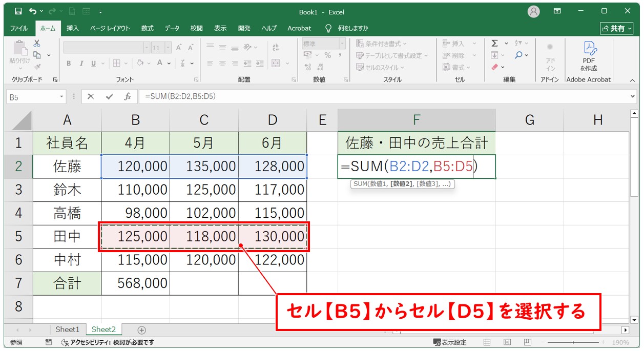Click the Find & Select magnifier icon

coord(519,55)
